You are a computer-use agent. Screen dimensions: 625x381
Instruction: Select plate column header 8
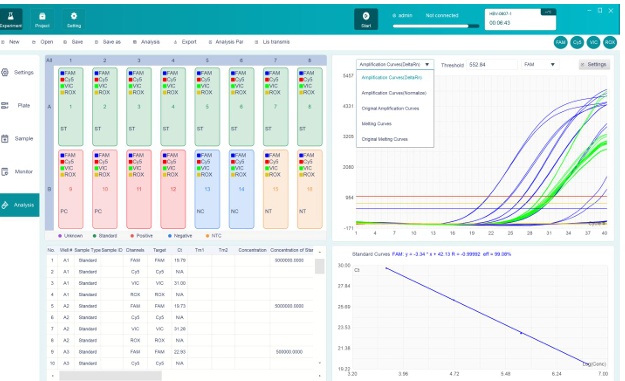coord(310,61)
